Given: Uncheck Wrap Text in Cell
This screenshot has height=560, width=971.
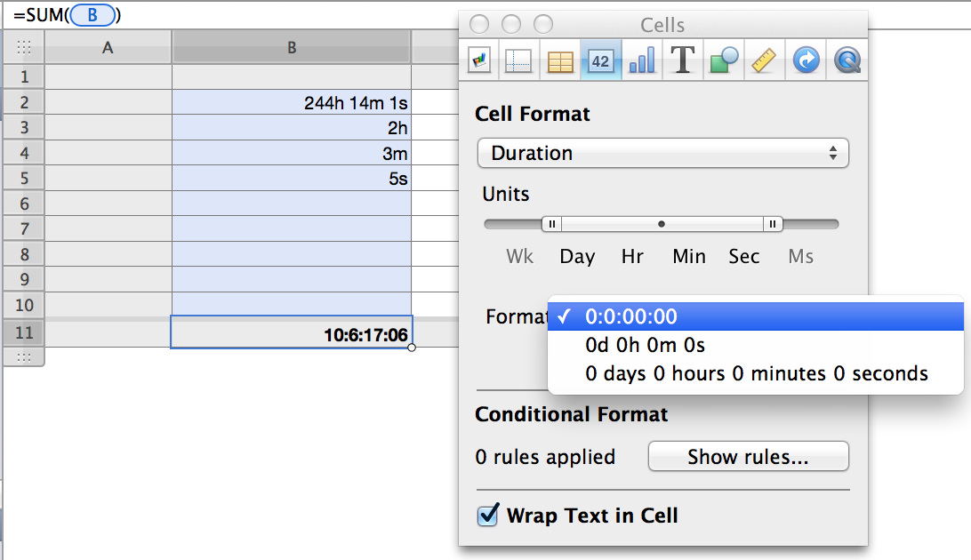Looking at the screenshot, I should [x=488, y=516].
